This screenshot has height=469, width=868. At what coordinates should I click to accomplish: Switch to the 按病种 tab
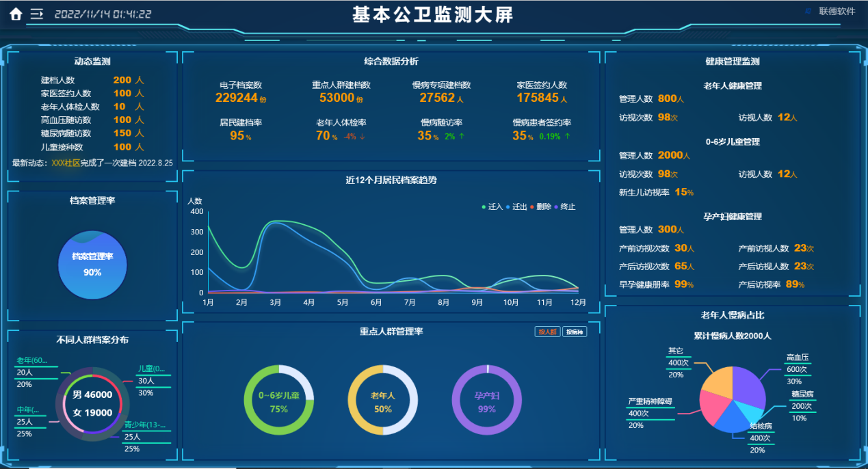[575, 332]
